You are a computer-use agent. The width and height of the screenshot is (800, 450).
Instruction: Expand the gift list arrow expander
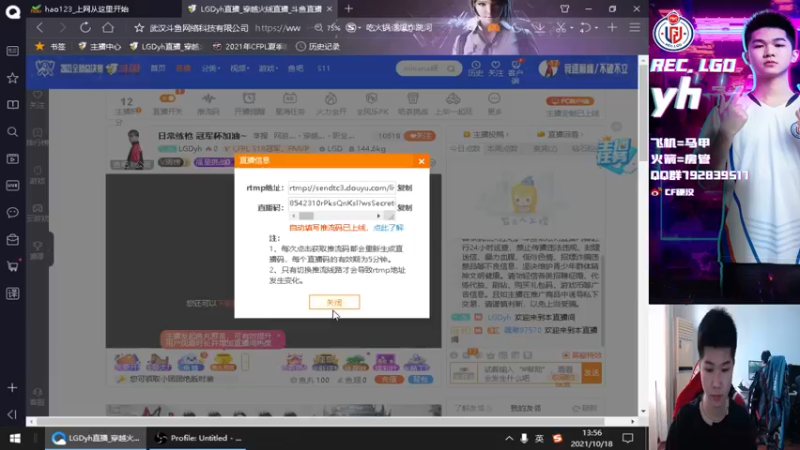[245, 362]
